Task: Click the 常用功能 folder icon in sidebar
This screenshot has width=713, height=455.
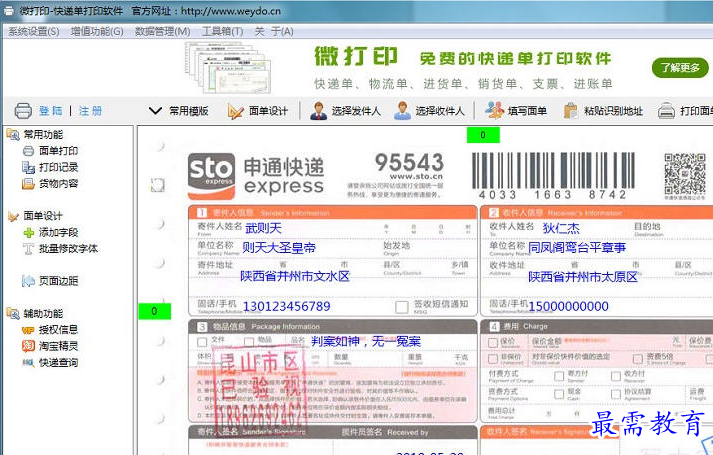Action: pyautogui.click(x=13, y=134)
